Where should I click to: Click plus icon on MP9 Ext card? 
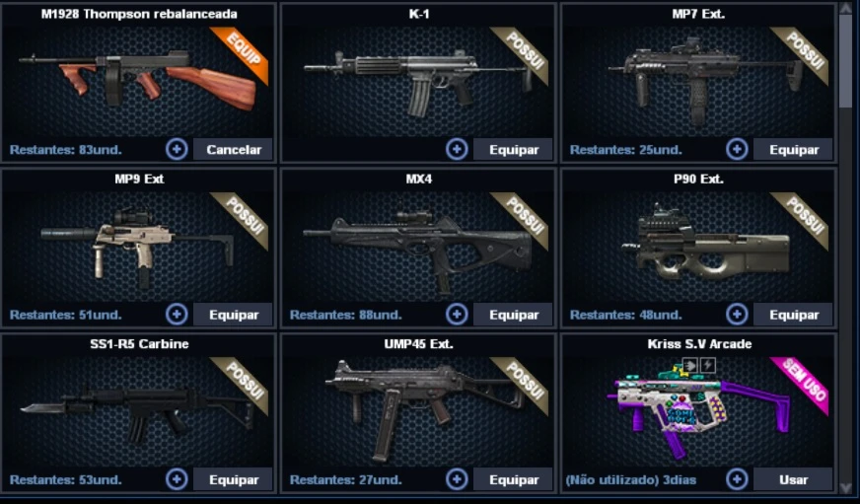(x=177, y=315)
